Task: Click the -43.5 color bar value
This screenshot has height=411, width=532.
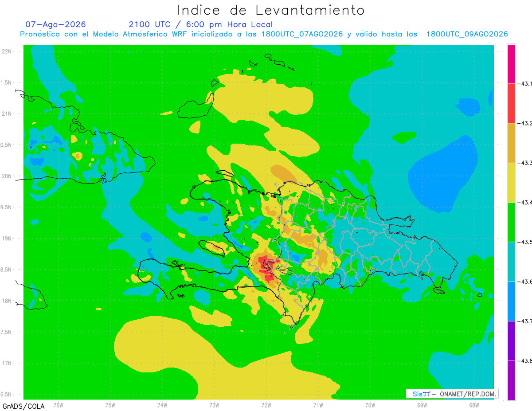Action: coord(524,242)
